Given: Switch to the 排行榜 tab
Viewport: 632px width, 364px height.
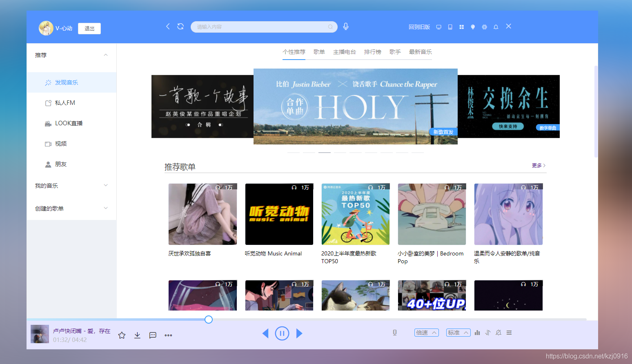Looking at the screenshot, I should click(373, 52).
